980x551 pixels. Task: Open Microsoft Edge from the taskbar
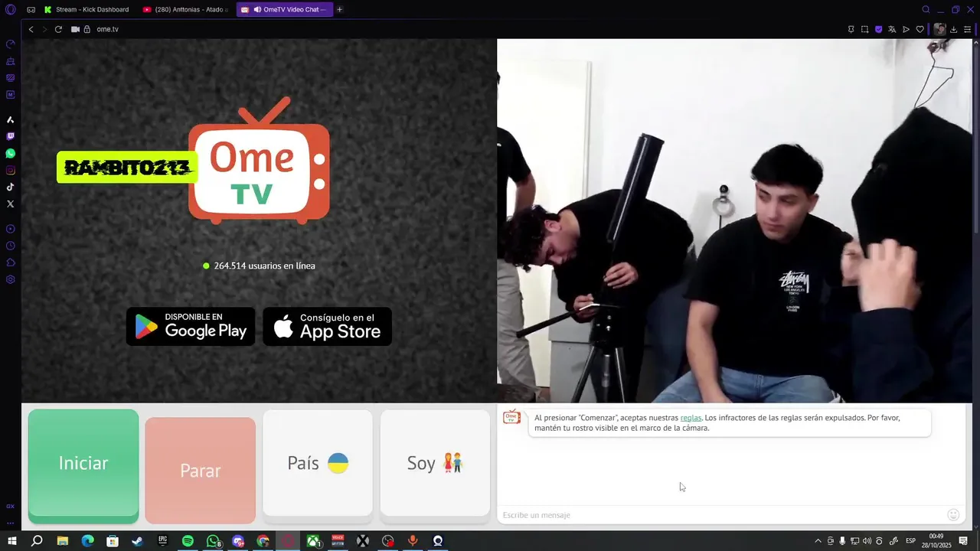[x=87, y=541]
